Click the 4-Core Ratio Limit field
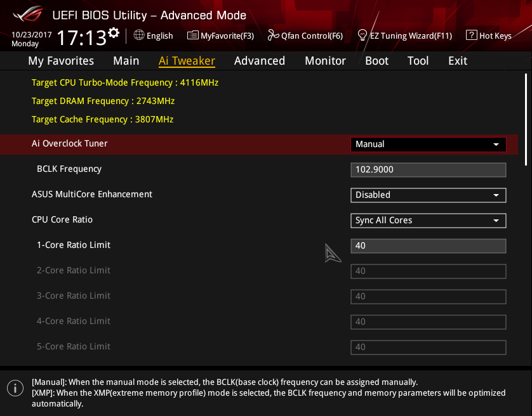Screen dimensions: 532x416 point(428,322)
